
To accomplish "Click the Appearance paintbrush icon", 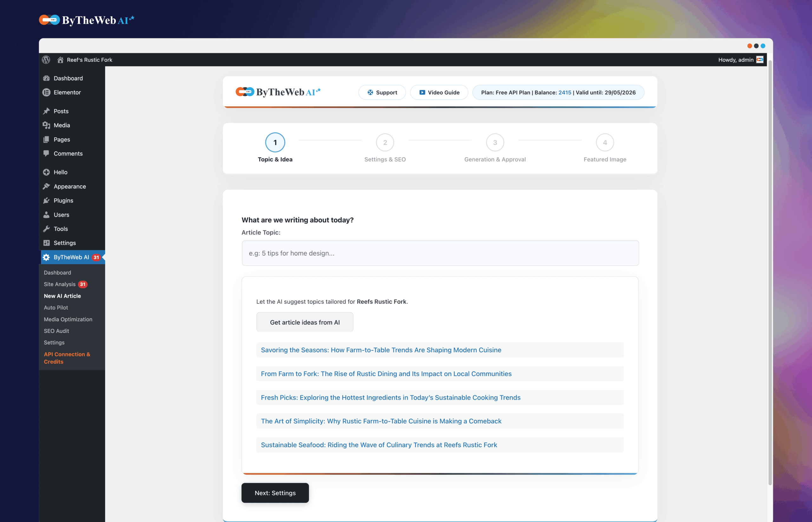I will pos(46,186).
